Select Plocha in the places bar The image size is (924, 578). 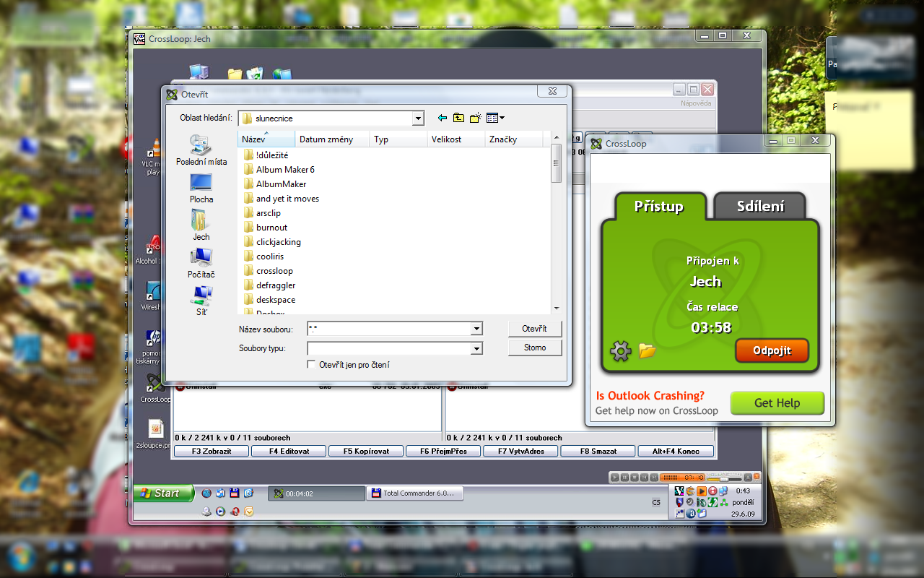tap(201, 188)
